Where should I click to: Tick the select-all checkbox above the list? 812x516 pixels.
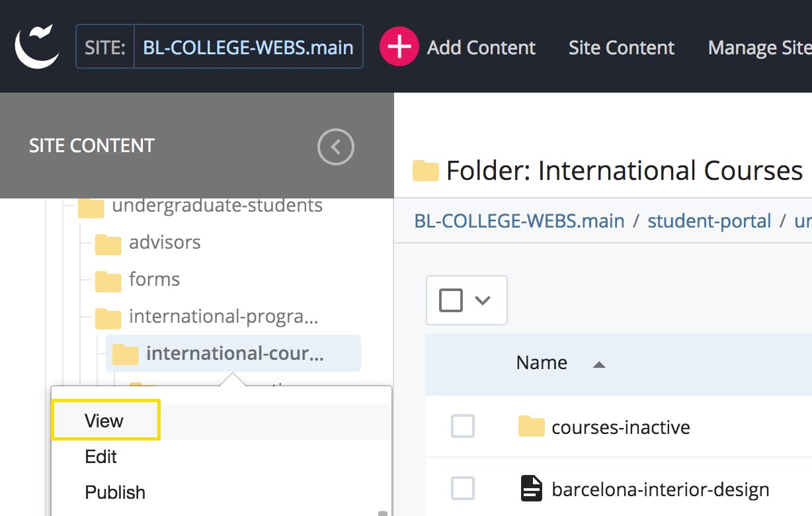pyautogui.click(x=451, y=300)
